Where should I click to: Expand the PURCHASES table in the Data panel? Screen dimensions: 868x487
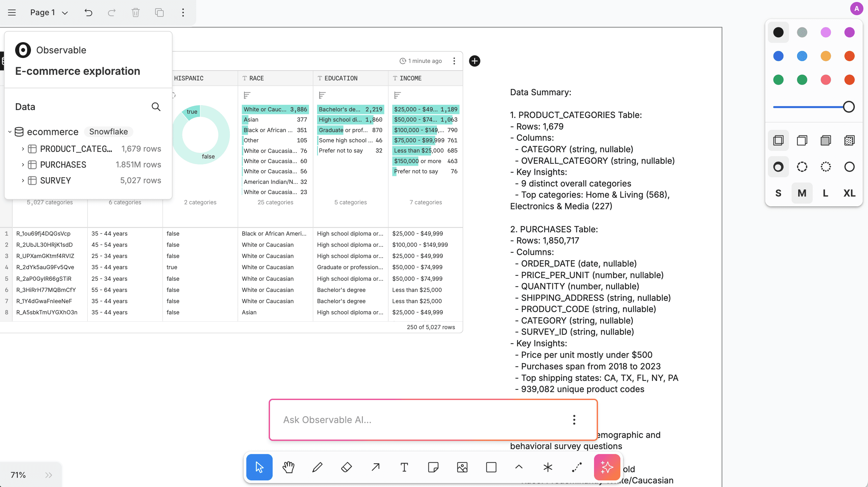click(x=23, y=164)
